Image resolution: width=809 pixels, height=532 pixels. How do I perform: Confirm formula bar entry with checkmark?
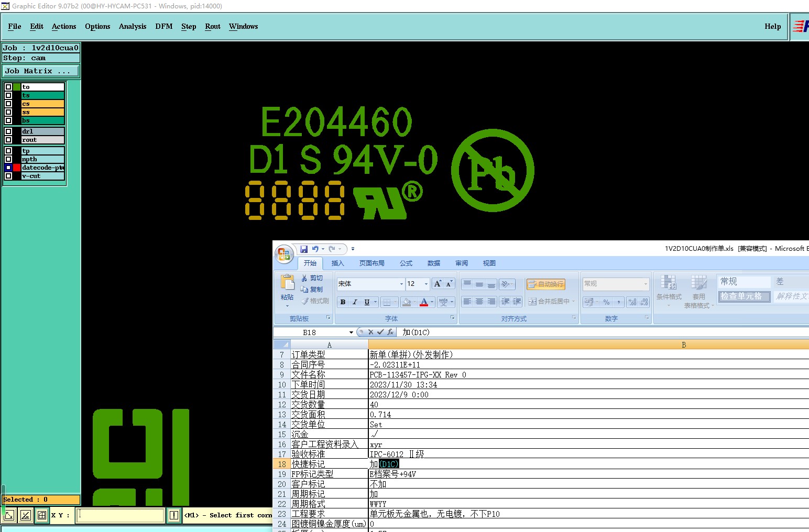(380, 332)
